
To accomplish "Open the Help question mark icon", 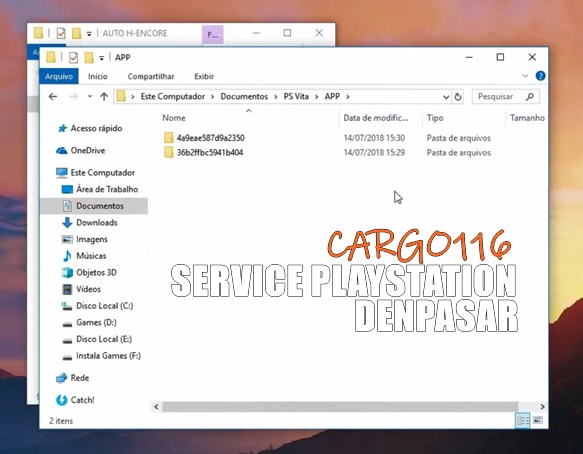I will pos(540,76).
